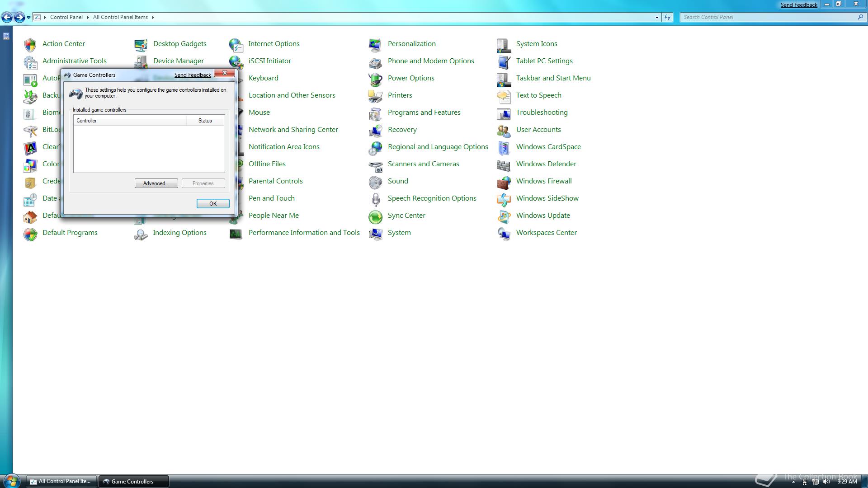The width and height of the screenshot is (868, 488).
Task: Open the Power Options icon
Action: click(375, 79)
